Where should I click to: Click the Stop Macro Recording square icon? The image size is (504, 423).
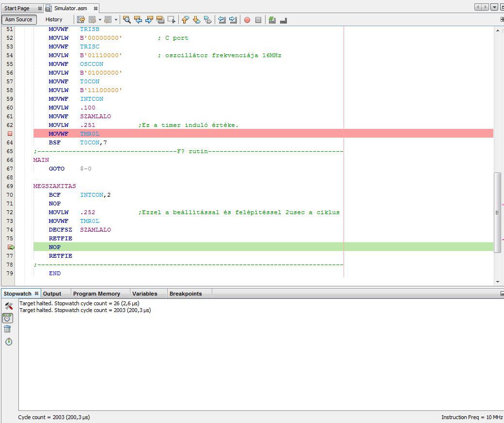coord(258,20)
